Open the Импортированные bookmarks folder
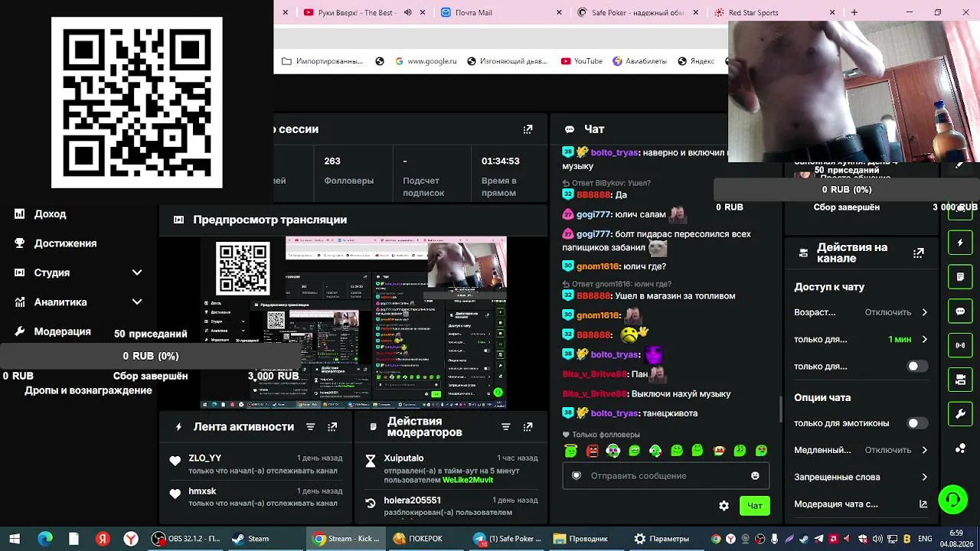 point(322,61)
